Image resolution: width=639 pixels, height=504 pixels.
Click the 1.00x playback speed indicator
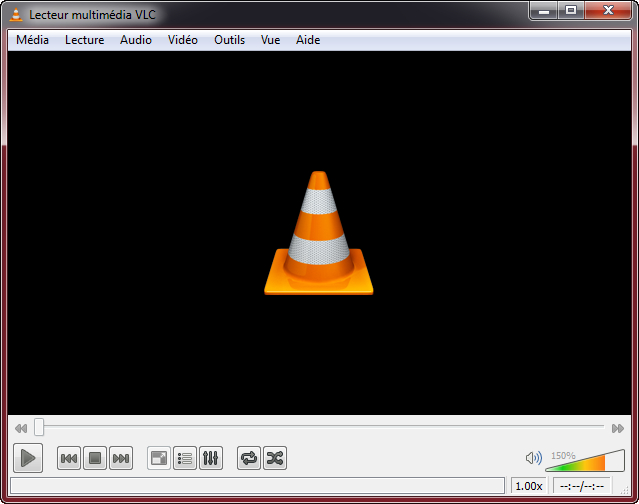click(x=529, y=486)
